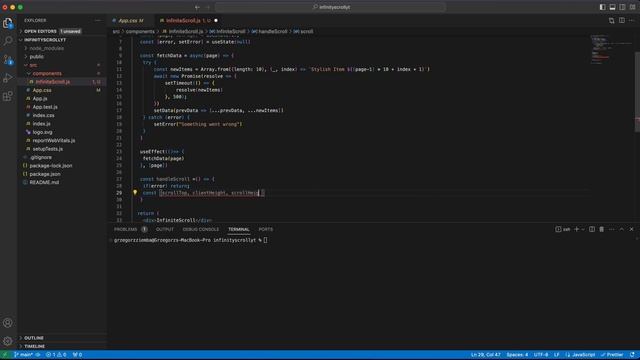Open README.md in the explorer
Viewport: 640px width, 360px height.
(44, 182)
